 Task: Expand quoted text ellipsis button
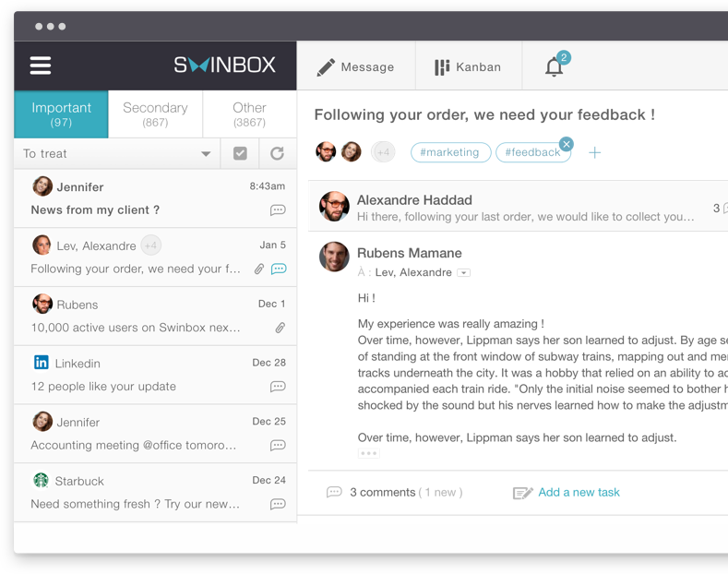coord(369,453)
